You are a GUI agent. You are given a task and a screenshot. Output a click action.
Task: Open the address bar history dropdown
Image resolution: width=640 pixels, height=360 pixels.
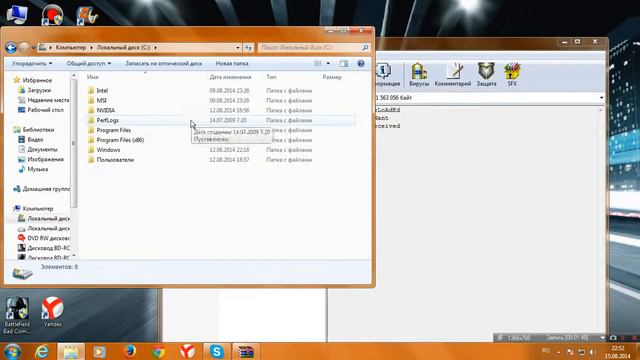(238, 48)
